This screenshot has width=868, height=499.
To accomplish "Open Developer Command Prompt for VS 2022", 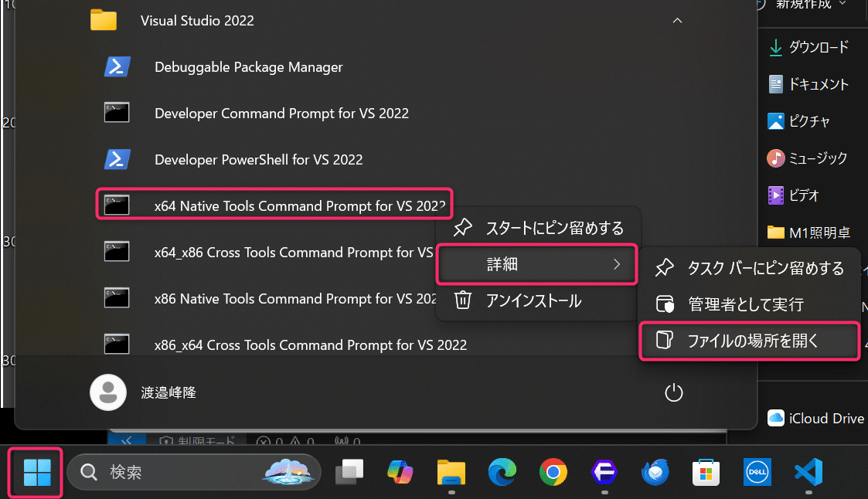I will 282,114.
